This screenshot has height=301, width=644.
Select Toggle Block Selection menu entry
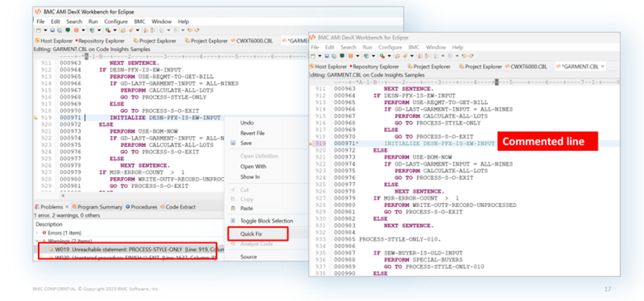(x=267, y=221)
